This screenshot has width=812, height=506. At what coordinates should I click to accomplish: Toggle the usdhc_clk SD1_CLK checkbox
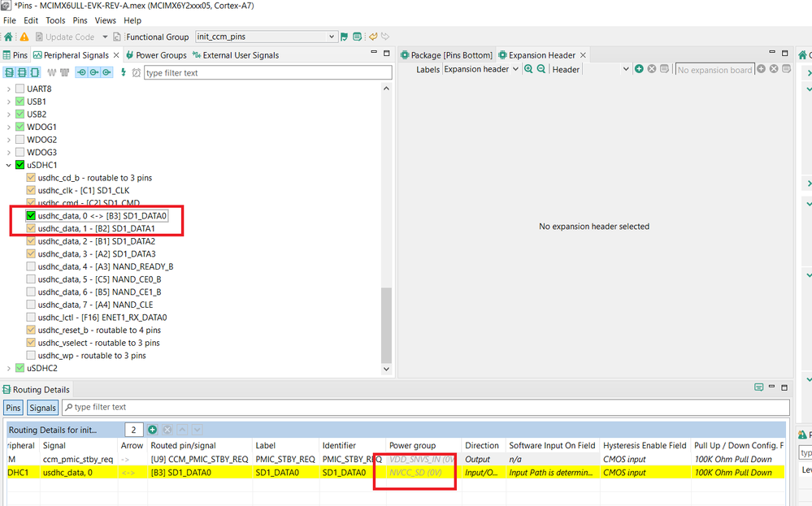[x=31, y=190]
